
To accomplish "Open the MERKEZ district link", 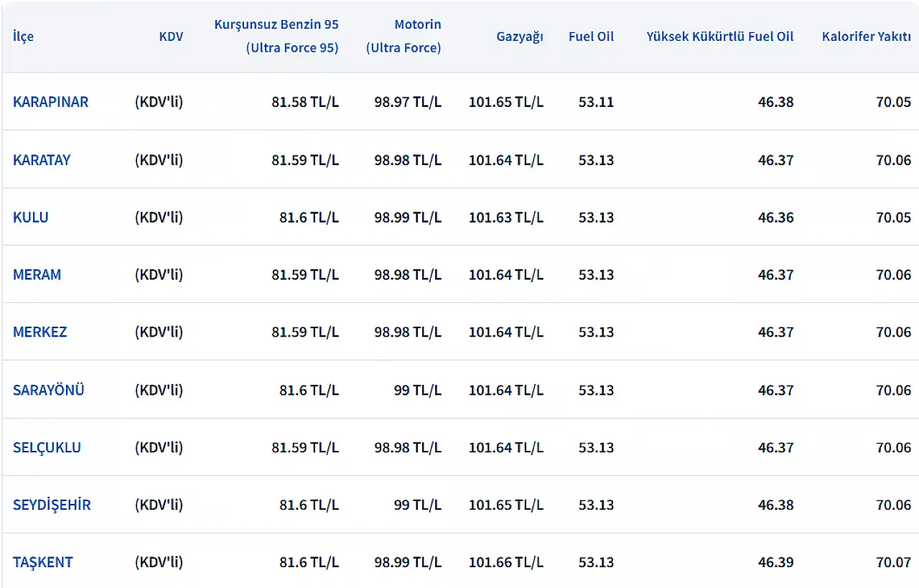I will tap(39, 332).
